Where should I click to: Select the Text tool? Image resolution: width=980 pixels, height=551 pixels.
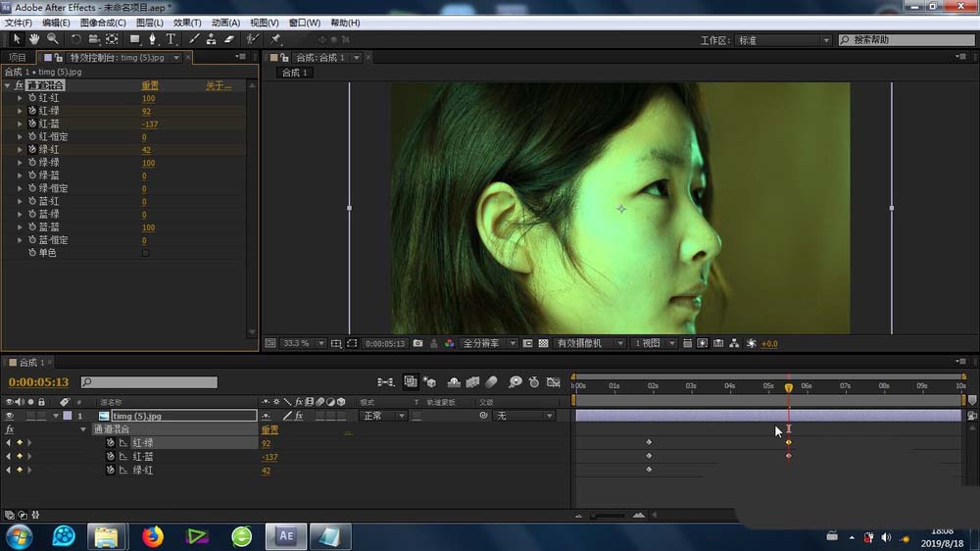(170, 39)
